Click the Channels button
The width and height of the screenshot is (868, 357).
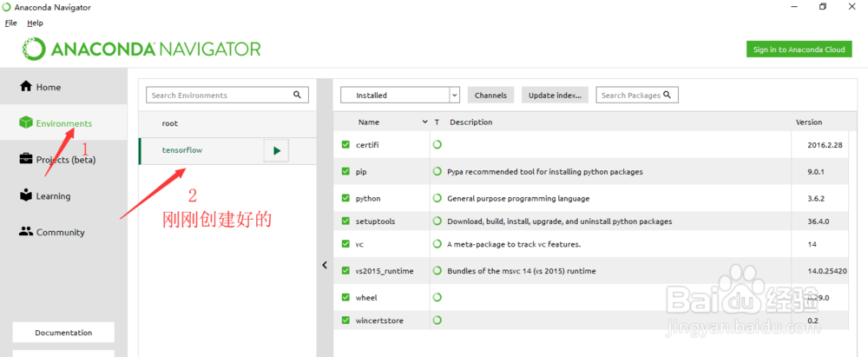(490, 95)
